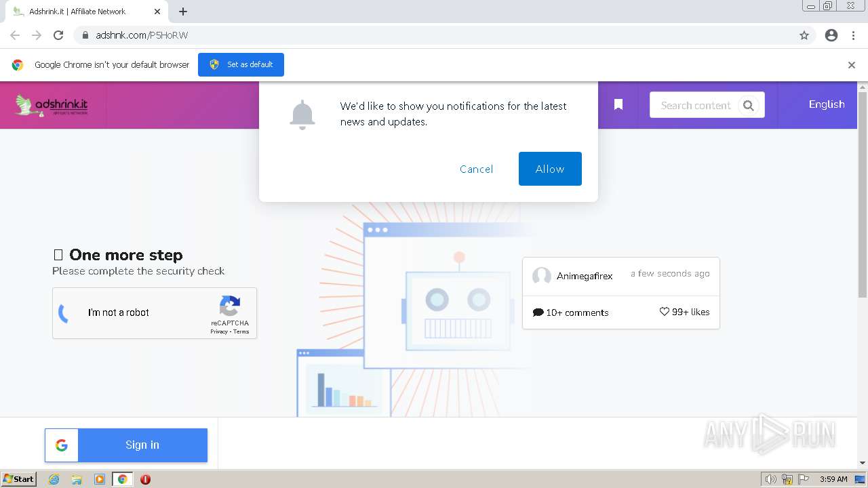
Task: Click the browser back arrow
Action: (15, 35)
